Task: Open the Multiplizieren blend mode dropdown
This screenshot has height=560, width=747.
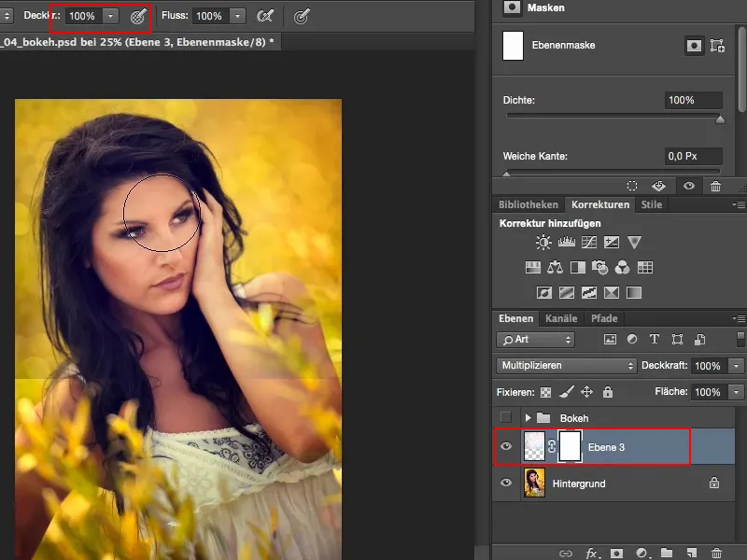Action: [566, 366]
